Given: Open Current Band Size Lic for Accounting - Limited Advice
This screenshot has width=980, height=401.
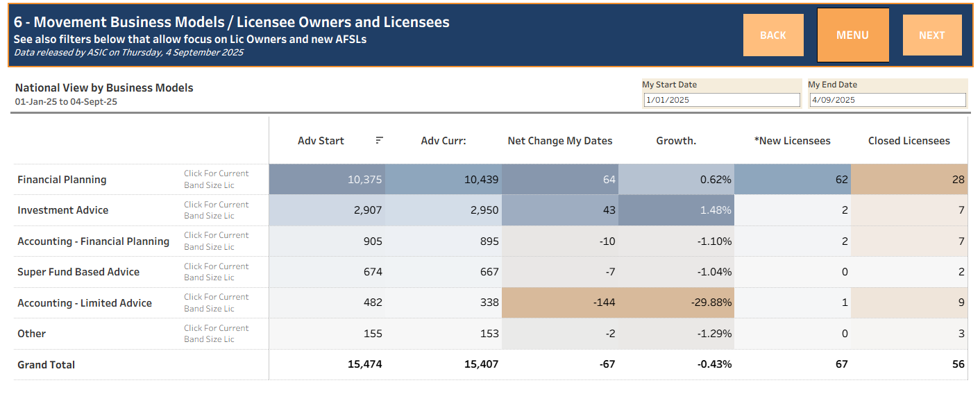Looking at the screenshot, I should (x=217, y=302).
